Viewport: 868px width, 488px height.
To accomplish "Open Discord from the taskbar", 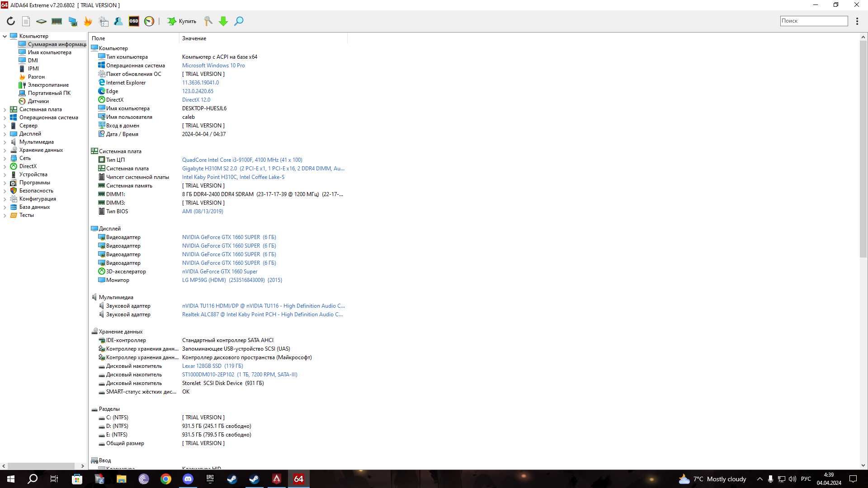I will coord(188,479).
